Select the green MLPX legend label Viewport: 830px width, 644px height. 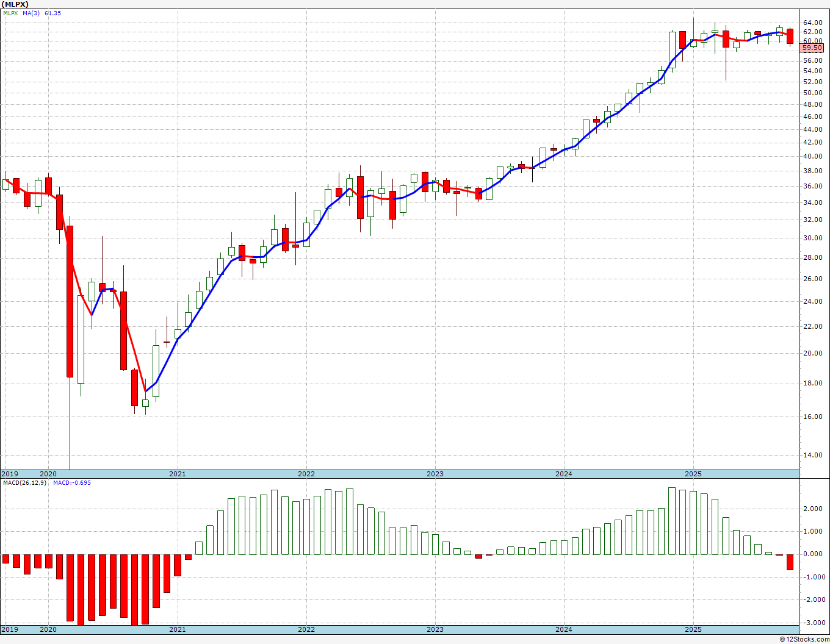[x=10, y=13]
